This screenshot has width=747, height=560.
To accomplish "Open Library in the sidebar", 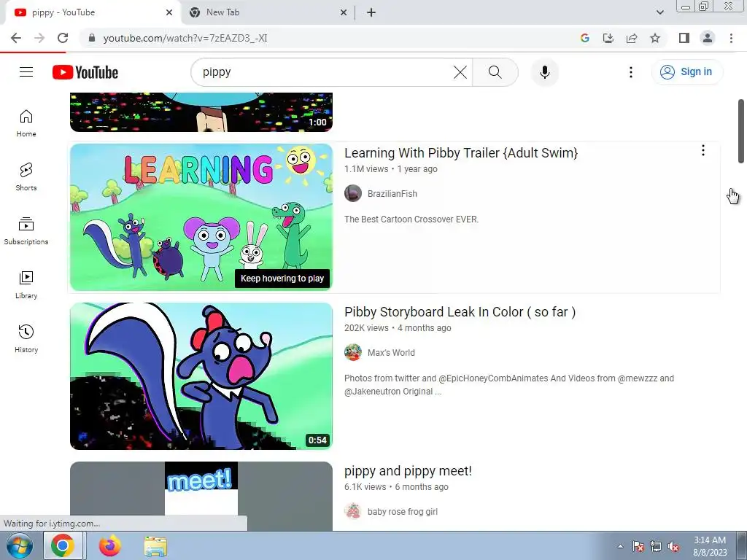I will coord(26,285).
